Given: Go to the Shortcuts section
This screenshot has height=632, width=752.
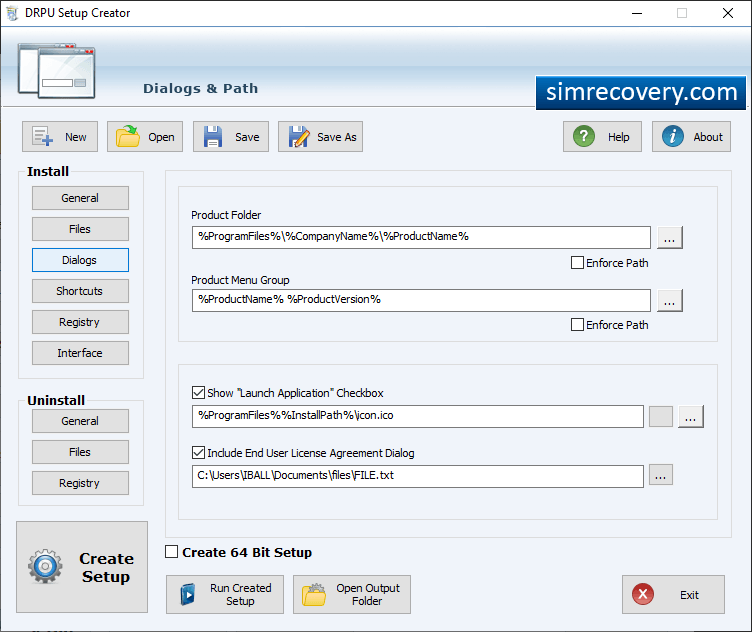Looking at the screenshot, I should (80, 291).
